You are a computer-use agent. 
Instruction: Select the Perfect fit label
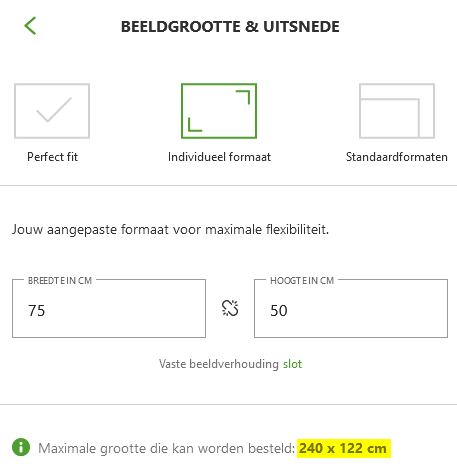tap(52, 157)
